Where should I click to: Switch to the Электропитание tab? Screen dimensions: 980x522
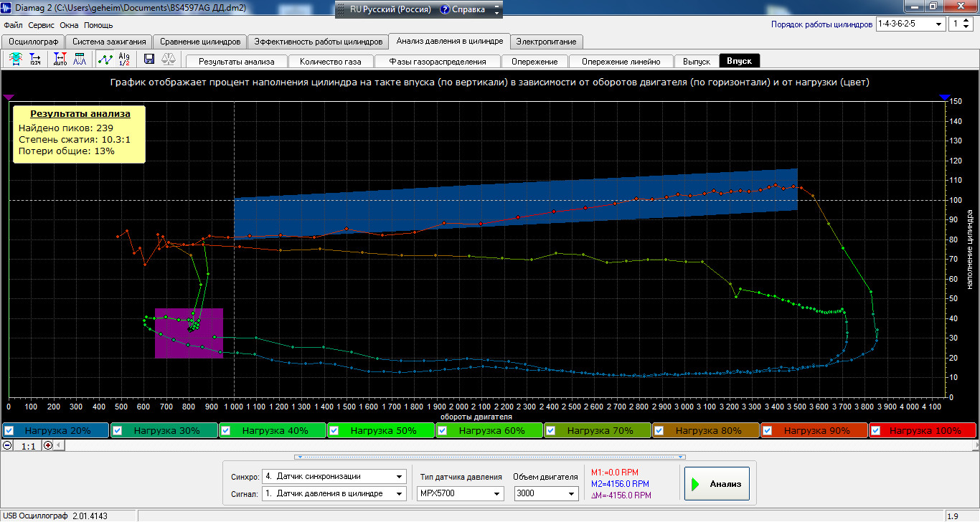point(546,42)
